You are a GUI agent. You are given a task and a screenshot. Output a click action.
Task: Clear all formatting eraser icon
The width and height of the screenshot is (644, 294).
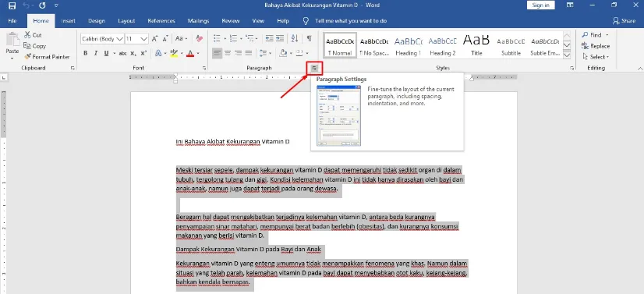(200, 38)
